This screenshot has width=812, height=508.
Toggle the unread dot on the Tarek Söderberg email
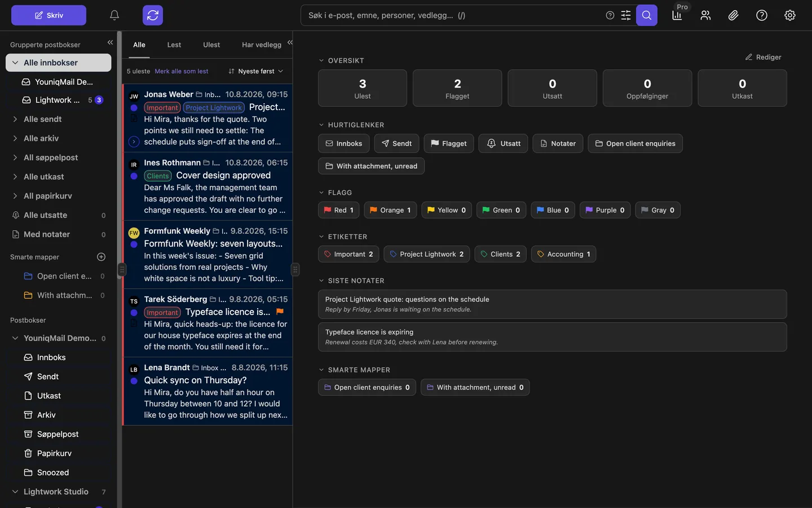click(x=134, y=313)
